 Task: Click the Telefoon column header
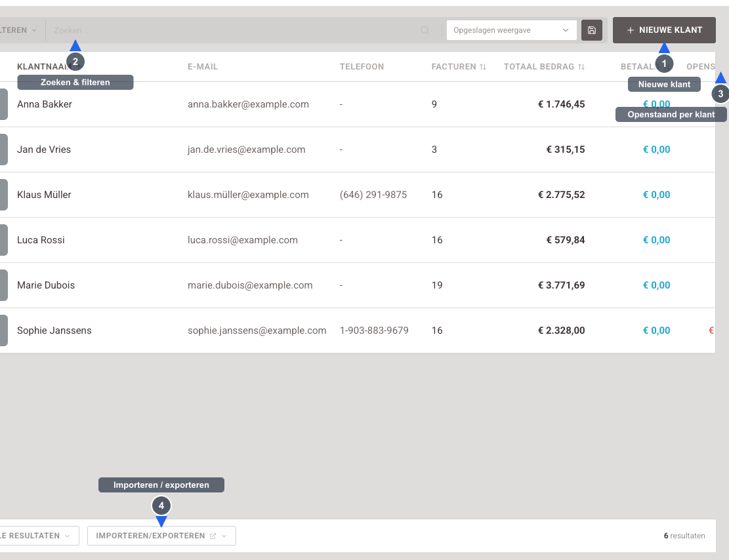click(362, 66)
